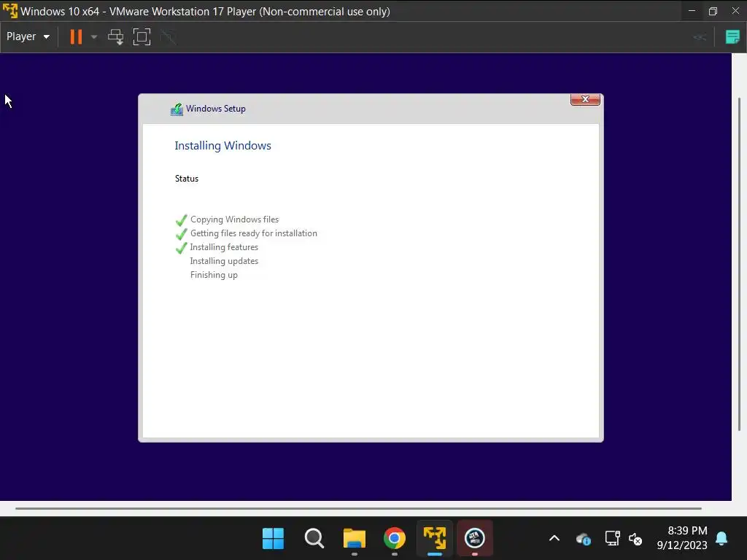The width and height of the screenshot is (747, 560).
Task: Send Ctrl+Alt+Del to the virtual machine
Action: [116, 36]
